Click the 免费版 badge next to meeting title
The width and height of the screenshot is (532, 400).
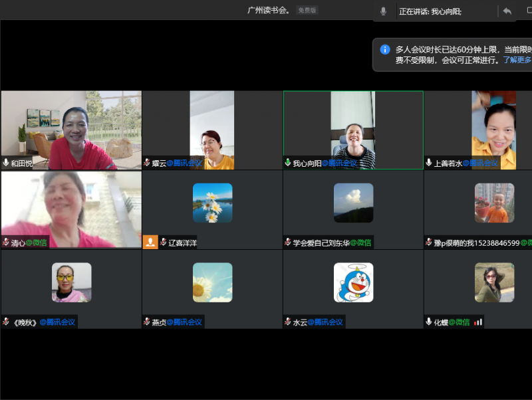click(307, 11)
